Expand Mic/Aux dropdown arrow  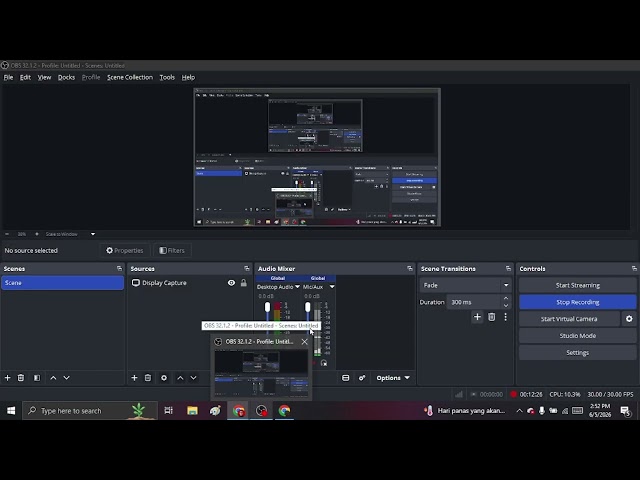click(x=332, y=287)
